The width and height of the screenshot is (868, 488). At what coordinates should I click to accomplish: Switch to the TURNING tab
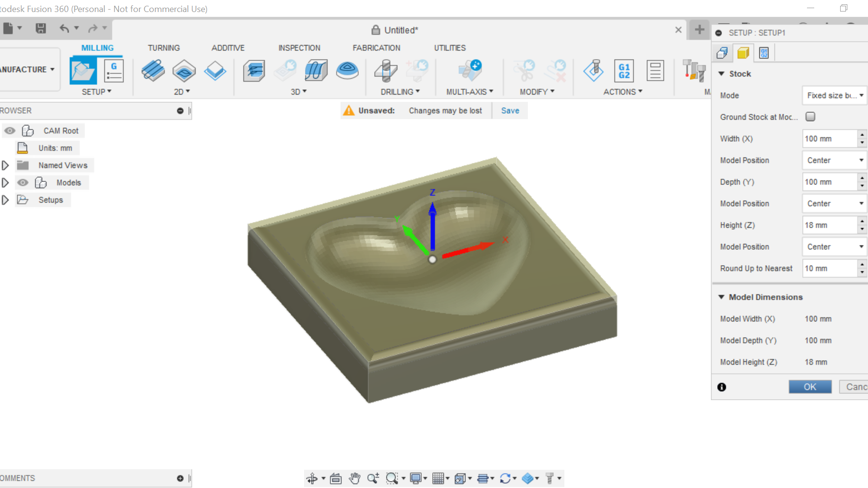pos(164,48)
